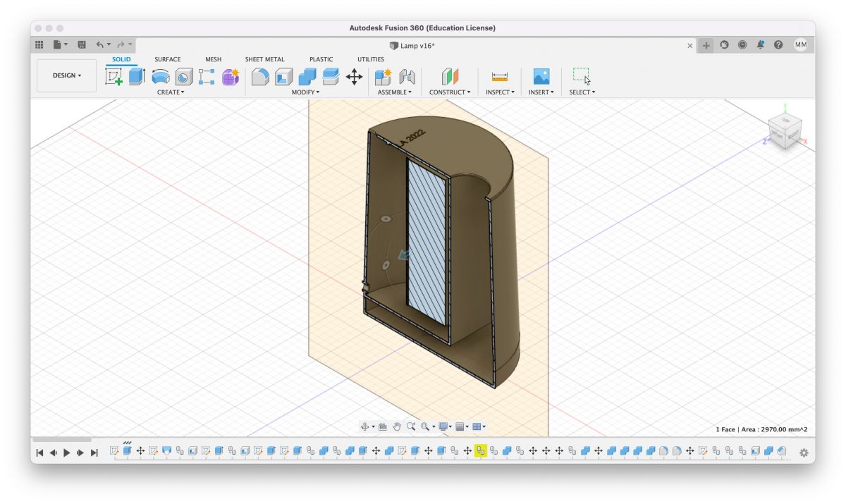Switch to the UTILITIES tab
The height and width of the screenshot is (504, 846).
371,59
